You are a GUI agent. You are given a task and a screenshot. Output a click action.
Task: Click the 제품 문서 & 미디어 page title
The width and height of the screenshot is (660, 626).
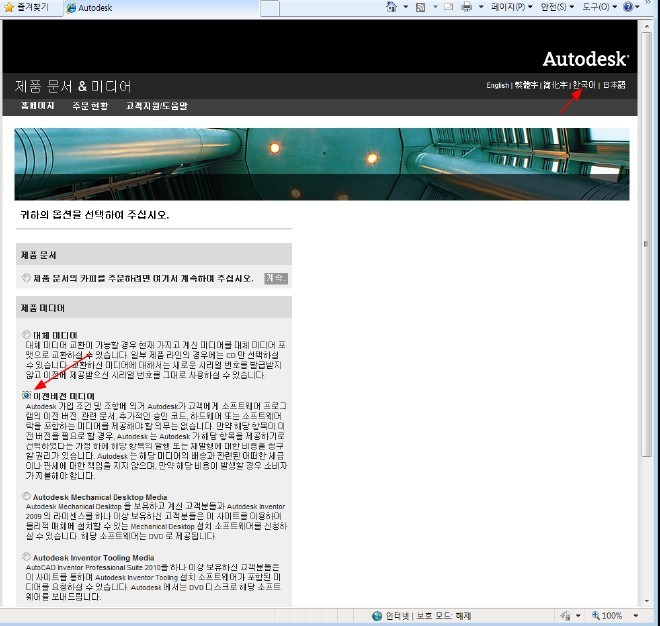(73, 86)
